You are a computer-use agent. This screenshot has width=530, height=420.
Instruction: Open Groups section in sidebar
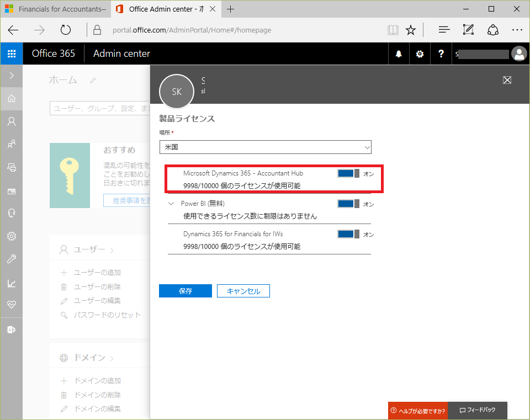pos(12,144)
